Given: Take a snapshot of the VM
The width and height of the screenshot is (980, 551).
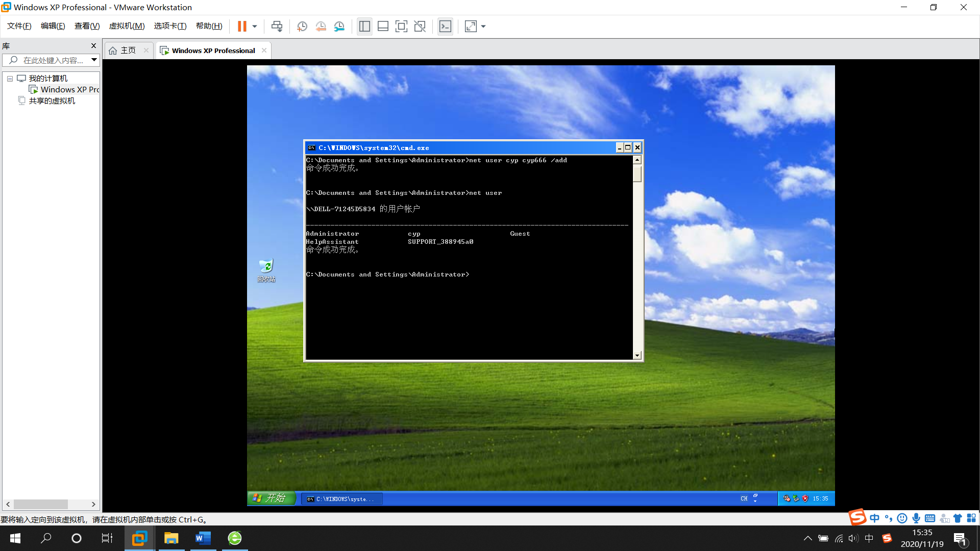Looking at the screenshot, I should point(302,27).
